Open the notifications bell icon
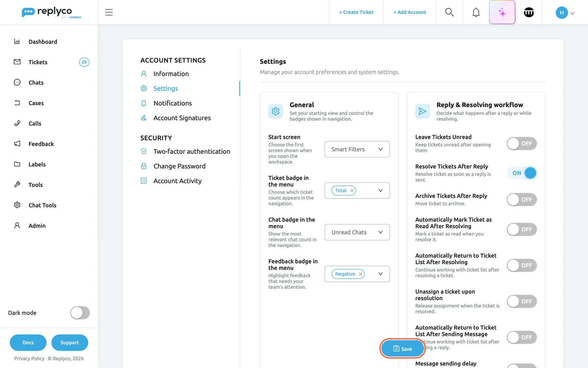The width and height of the screenshot is (588, 368). coord(476,12)
